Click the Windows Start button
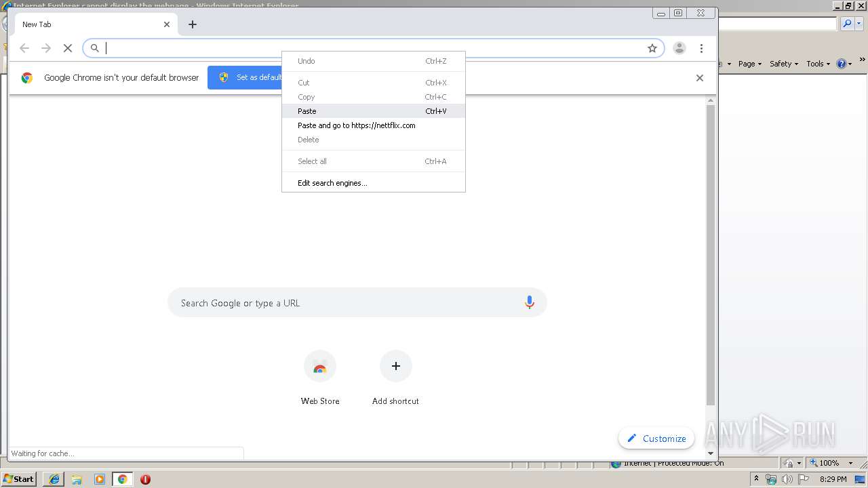Screen dimensions: 868x488 coord(19,479)
